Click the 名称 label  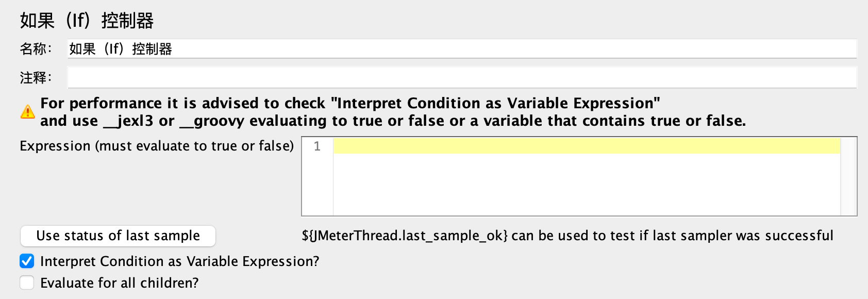[36, 49]
